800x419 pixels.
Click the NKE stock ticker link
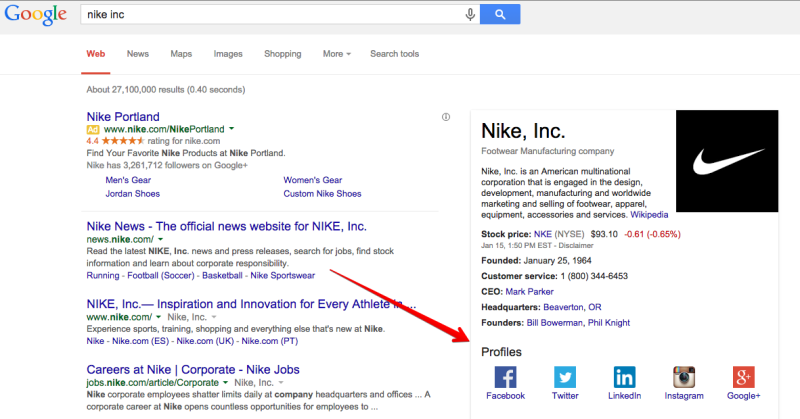tap(543, 234)
